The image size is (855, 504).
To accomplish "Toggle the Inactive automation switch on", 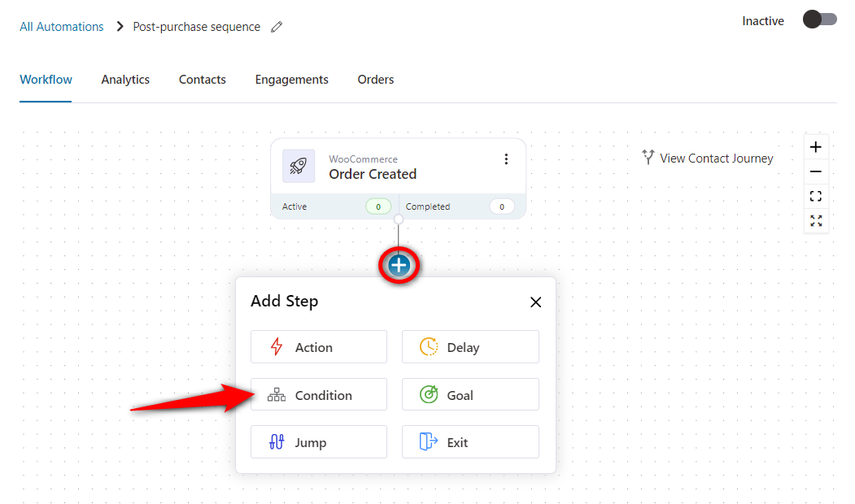I will click(819, 20).
